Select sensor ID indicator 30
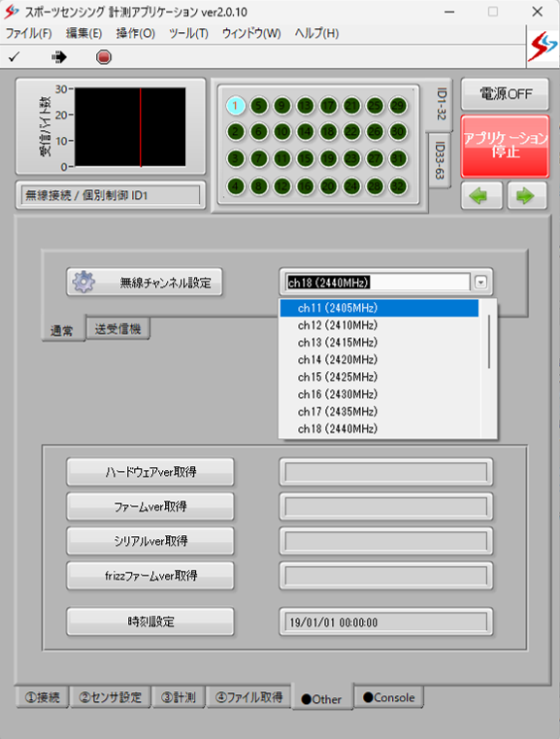Screen dimensions: 560x739 point(398,132)
